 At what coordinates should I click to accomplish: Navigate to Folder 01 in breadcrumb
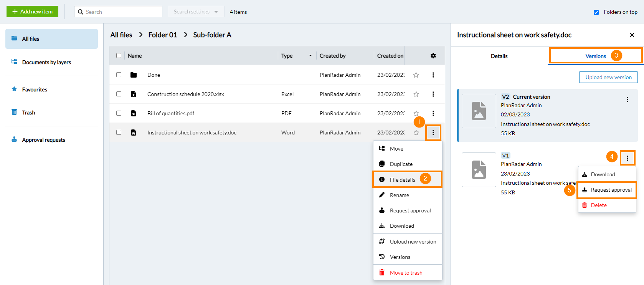coord(163,35)
